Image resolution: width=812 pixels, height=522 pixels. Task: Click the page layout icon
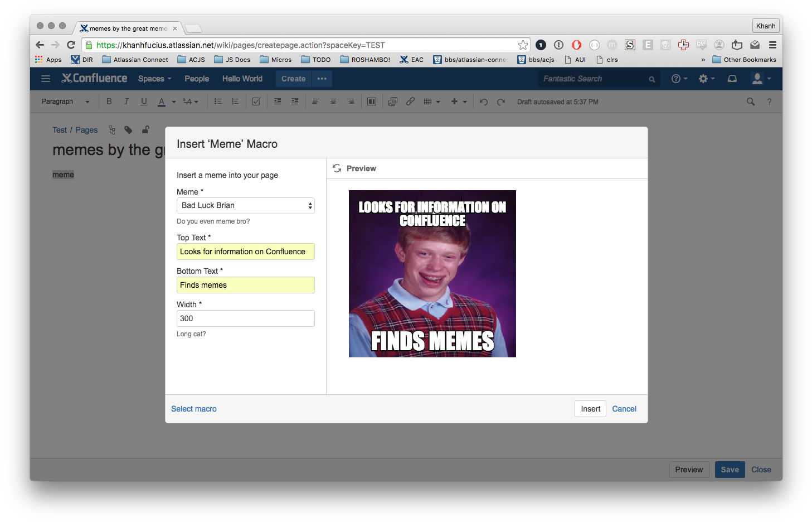[372, 101]
